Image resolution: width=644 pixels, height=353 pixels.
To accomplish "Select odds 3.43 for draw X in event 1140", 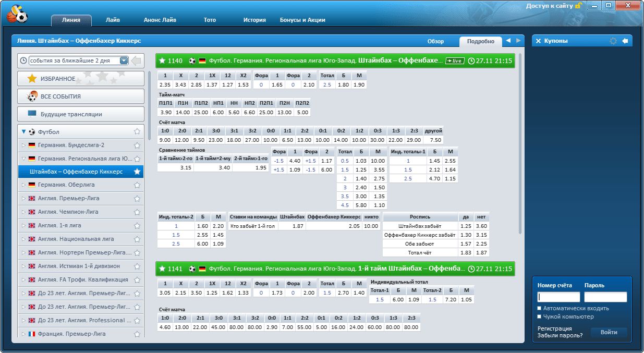I will point(180,84).
